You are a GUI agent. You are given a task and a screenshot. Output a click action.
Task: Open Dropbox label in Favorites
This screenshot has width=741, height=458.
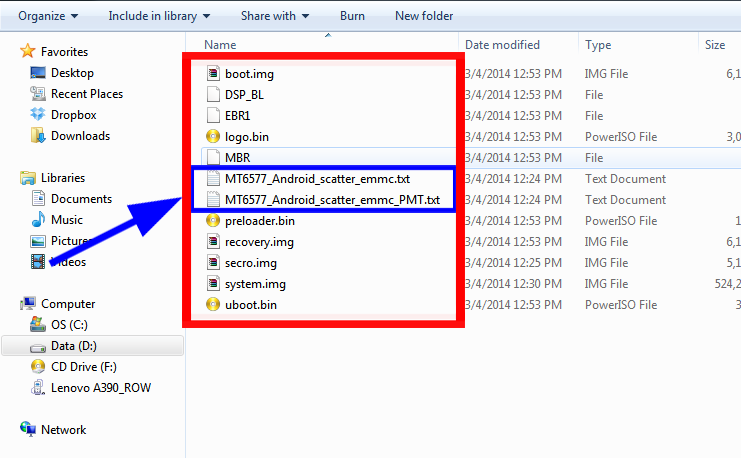coord(74,115)
